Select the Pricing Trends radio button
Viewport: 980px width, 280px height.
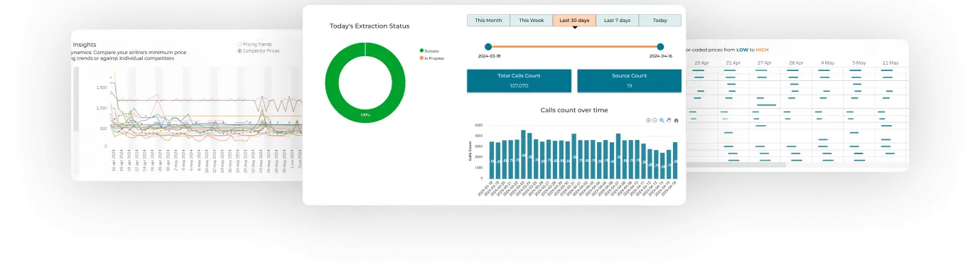(239, 44)
